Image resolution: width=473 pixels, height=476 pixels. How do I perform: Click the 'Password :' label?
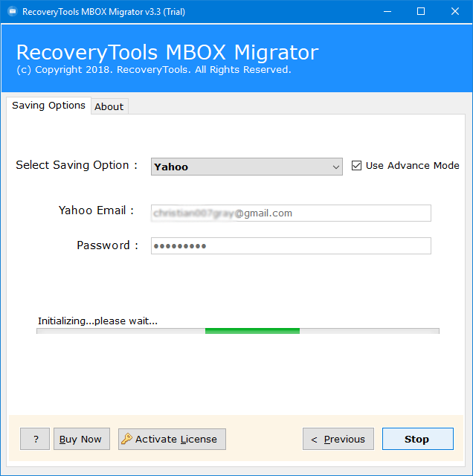pos(108,245)
